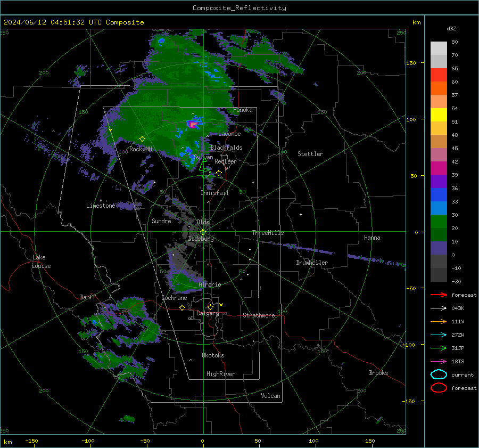The image size is (479, 448).
Task: Click the HighRiver city label
Action: [x=221, y=374]
